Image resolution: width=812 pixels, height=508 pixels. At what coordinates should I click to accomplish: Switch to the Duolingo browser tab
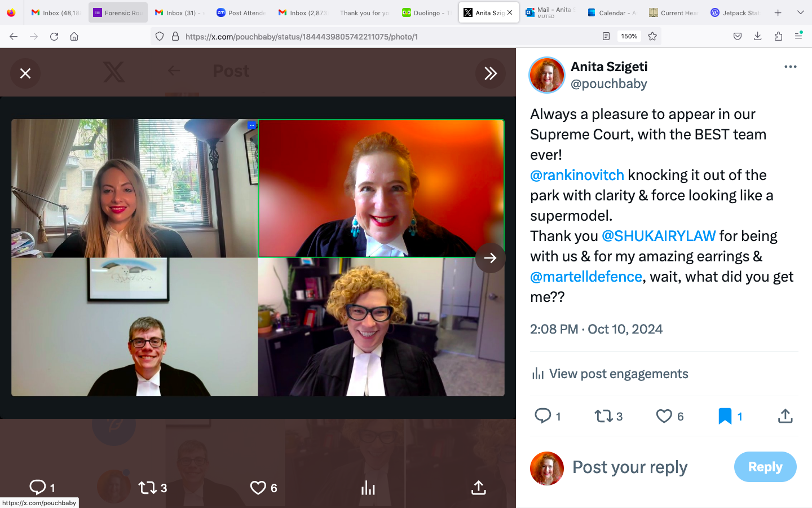(426, 12)
